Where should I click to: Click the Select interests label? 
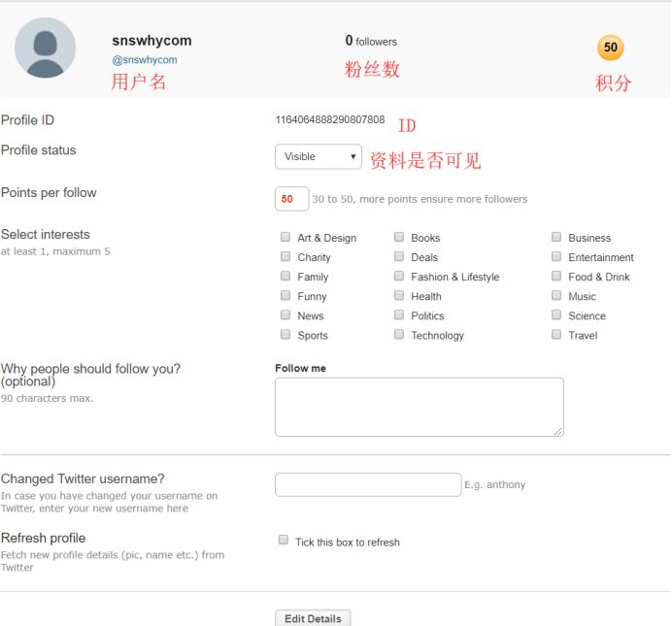(x=46, y=234)
